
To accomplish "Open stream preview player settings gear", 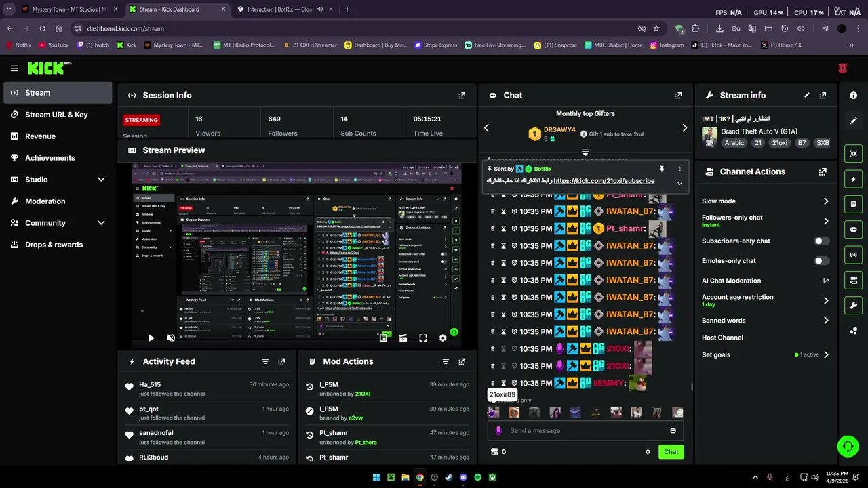I will tap(443, 338).
